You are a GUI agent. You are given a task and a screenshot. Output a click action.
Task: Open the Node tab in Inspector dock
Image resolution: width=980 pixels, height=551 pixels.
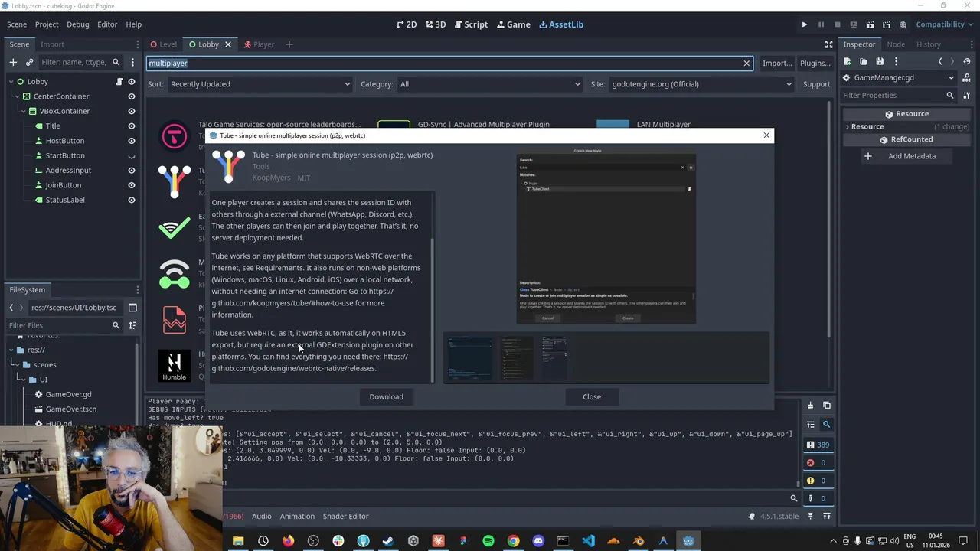point(896,44)
